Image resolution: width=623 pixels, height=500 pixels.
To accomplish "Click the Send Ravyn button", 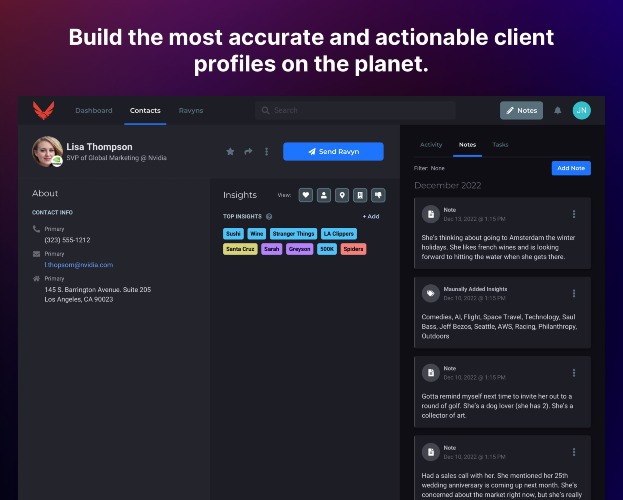I will coord(333,151).
